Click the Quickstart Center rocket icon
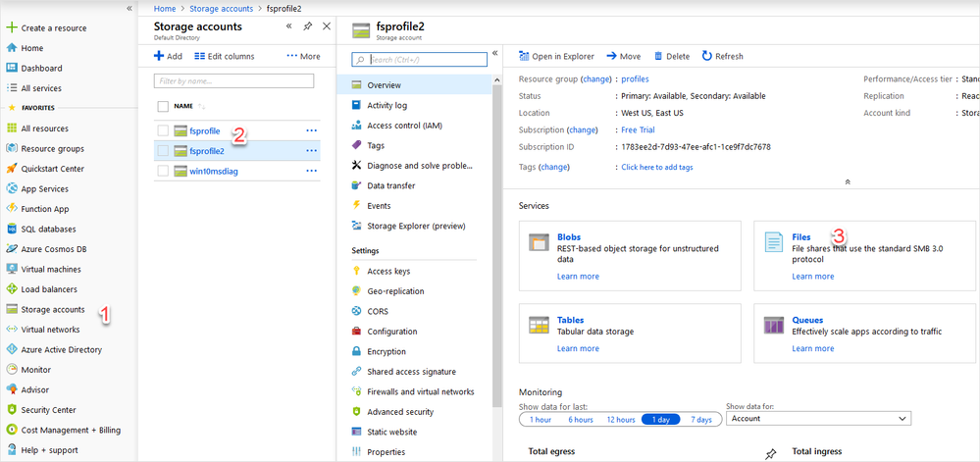Screen dimensions: 980x462 11,169
